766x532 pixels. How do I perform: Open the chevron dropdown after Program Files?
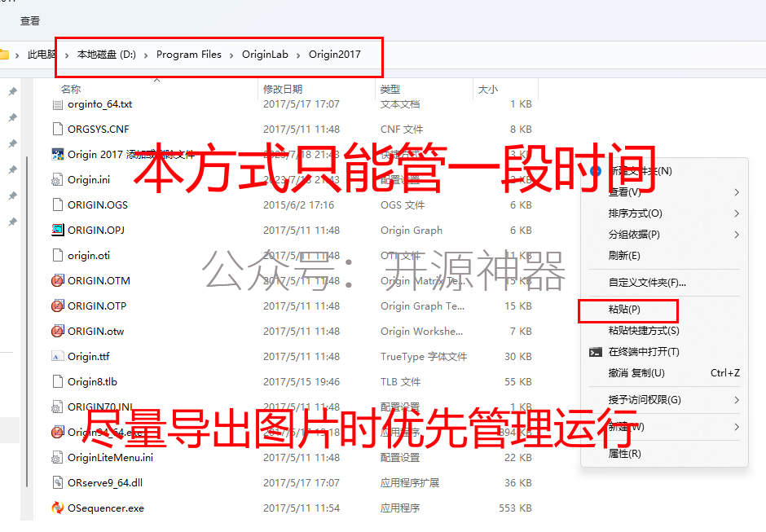coord(231,55)
